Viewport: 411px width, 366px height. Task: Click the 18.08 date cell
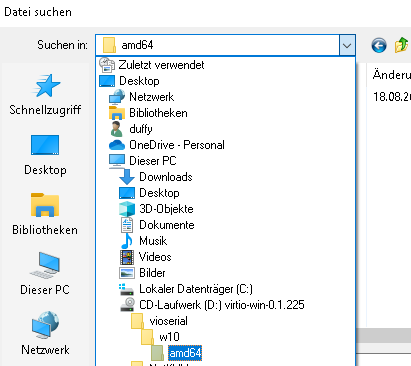(392, 97)
